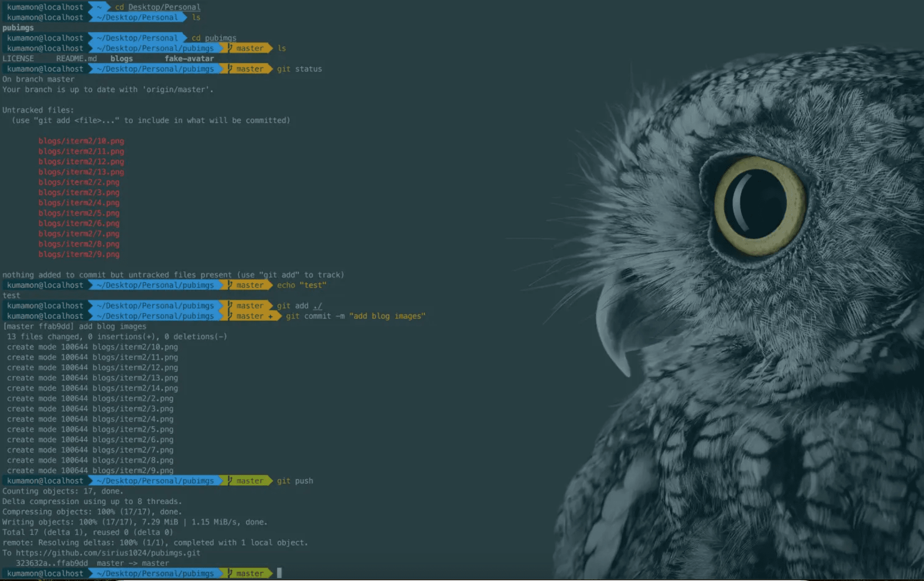
Task: Click the branch icon in the 'git status' prompt
Action: point(230,69)
